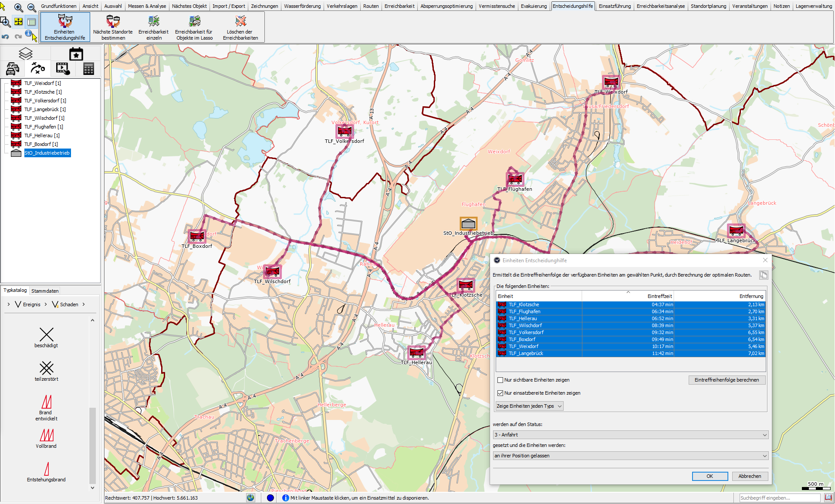Open Zeige Einheiten jeden Typs dropdown
This screenshot has height=504, width=835.
tap(529, 406)
